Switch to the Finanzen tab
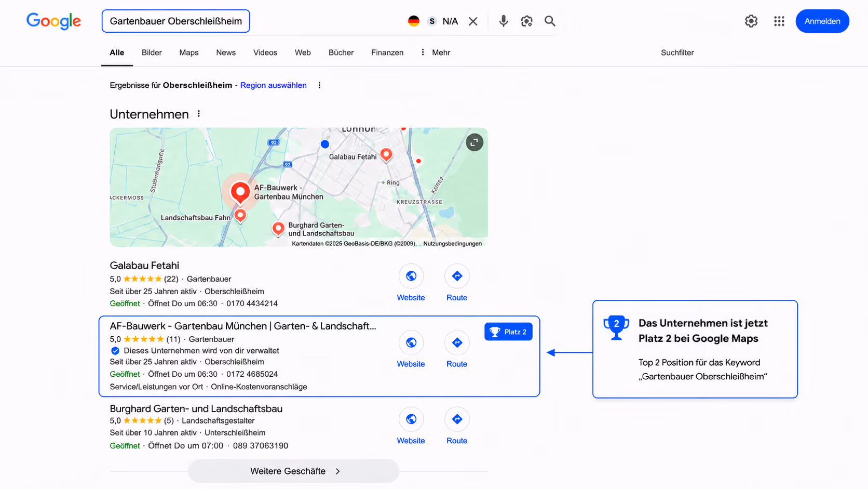This screenshot has height=489, width=868. (x=387, y=52)
